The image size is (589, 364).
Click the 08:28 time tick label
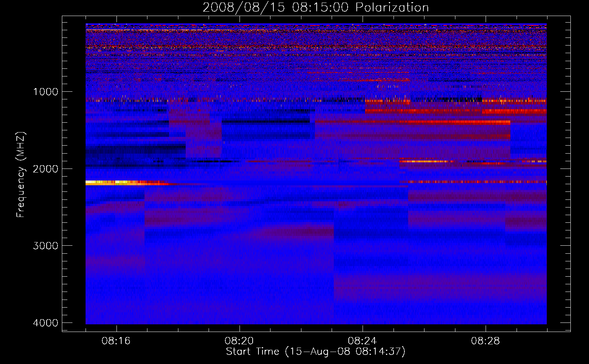tap(486, 341)
